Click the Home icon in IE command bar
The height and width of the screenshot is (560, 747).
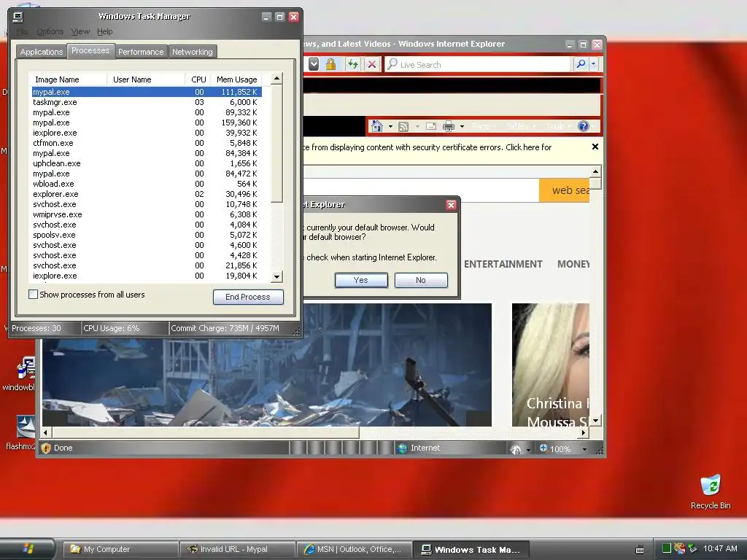pos(377,126)
